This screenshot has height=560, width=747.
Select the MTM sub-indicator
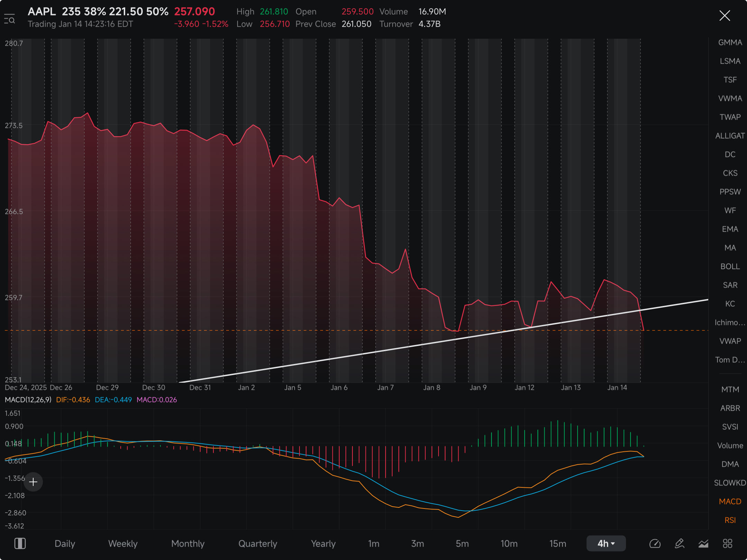coord(730,390)
